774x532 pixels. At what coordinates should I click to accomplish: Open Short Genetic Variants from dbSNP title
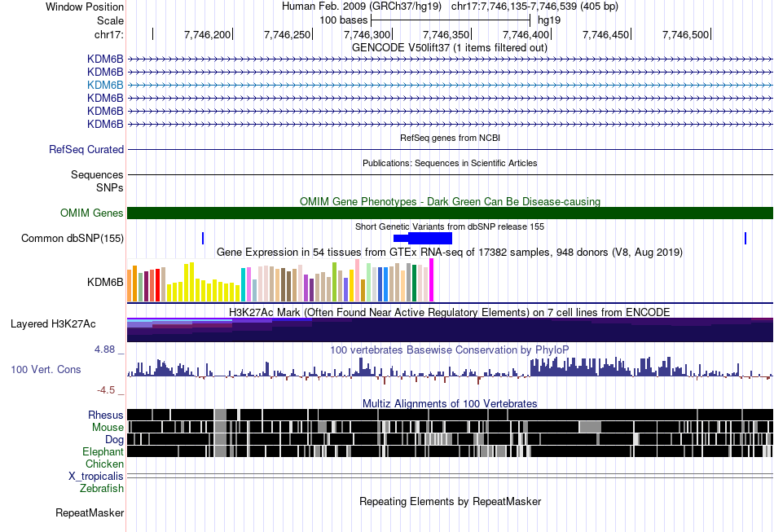pos(450,226)
